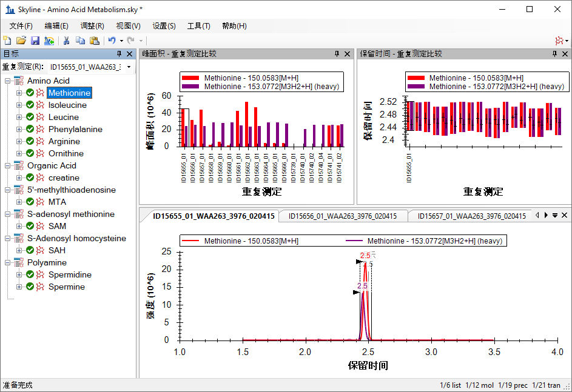Open the 视图(V) menu

(x=128, y=26)
